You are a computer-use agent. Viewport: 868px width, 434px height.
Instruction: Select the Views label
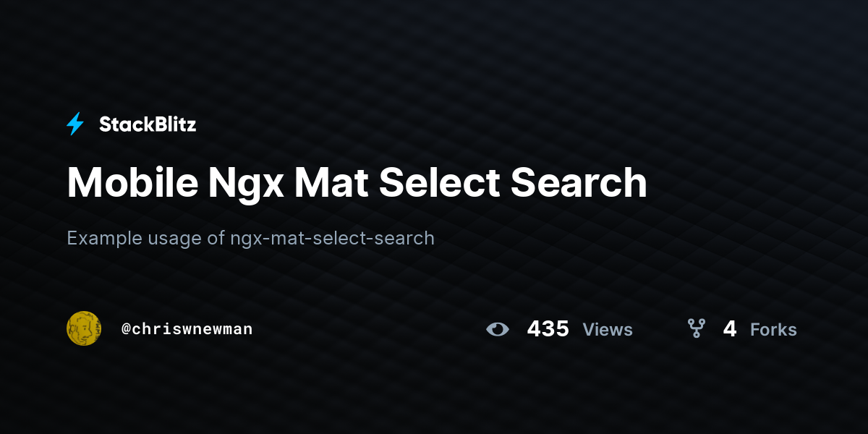point(608,330)
